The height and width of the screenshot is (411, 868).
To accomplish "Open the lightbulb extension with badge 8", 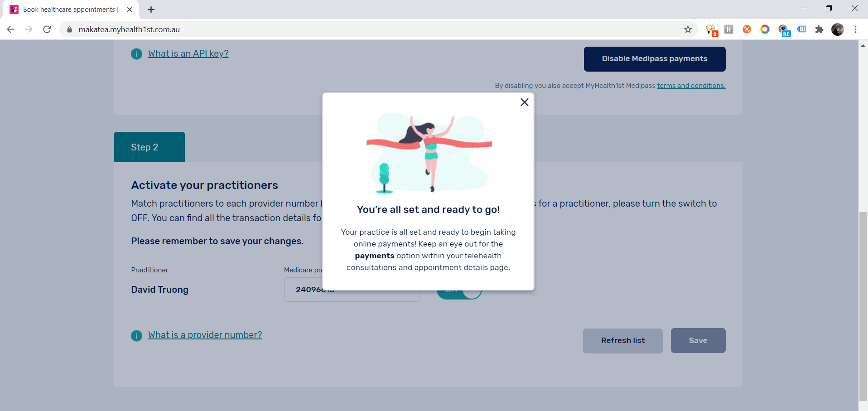I will pyautogui.click(x=710, y=30).
